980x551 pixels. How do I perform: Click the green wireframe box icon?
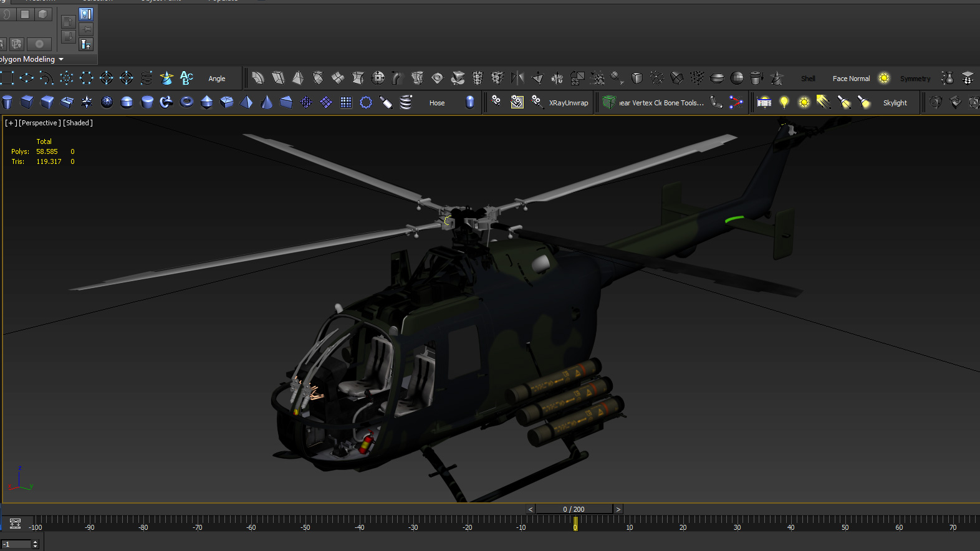pyautogui.click(x=610, y=102)
